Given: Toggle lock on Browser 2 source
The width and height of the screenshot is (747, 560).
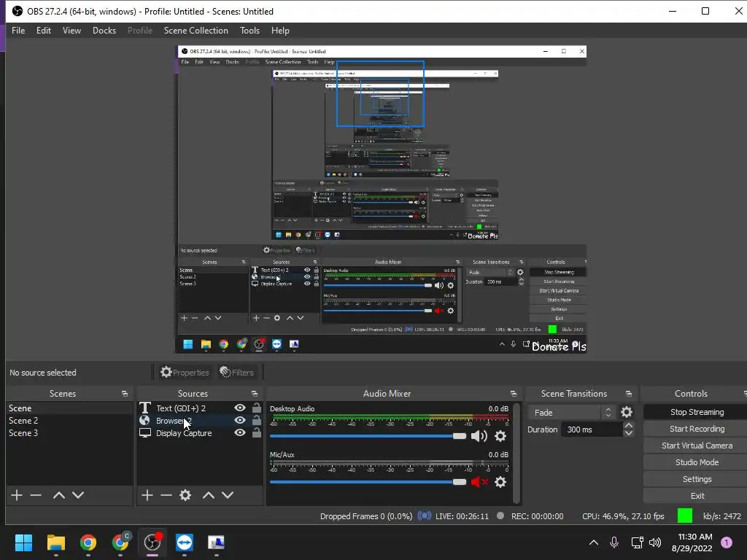Looking at the screenshot, I should point(257,420).
